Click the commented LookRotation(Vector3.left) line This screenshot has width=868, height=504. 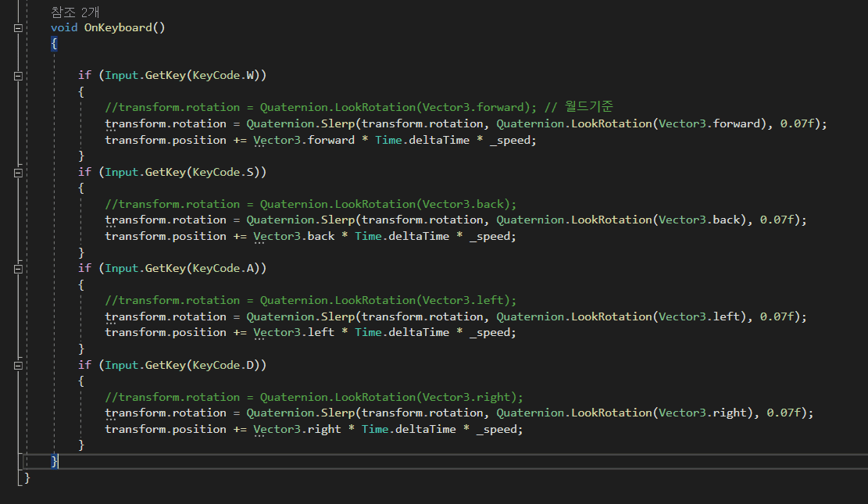(x=310, y=300)
